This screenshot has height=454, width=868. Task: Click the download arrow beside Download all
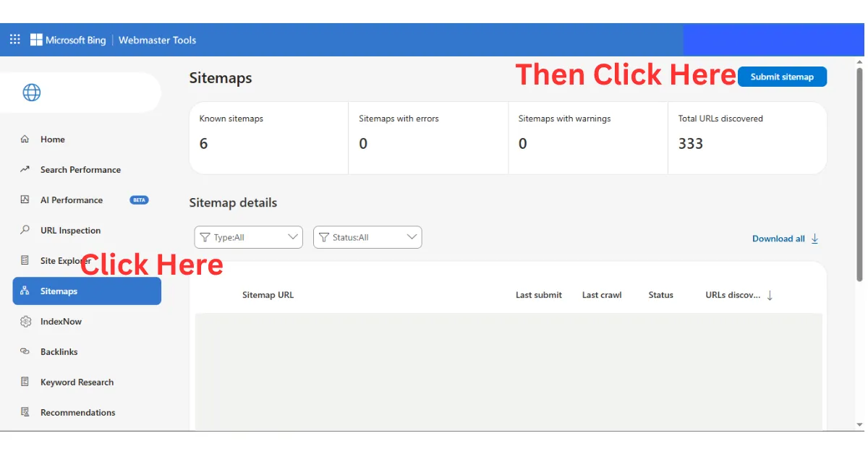(x=814, y=239)
